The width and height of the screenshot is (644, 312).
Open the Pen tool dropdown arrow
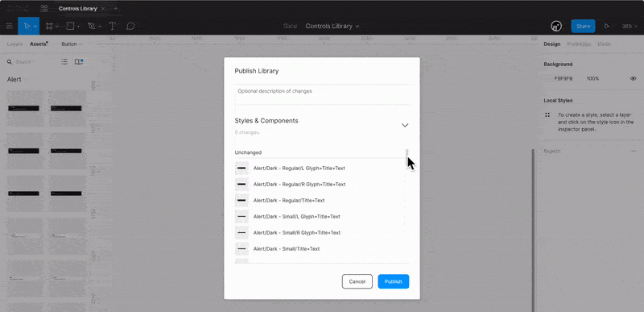tap(100, 27)
